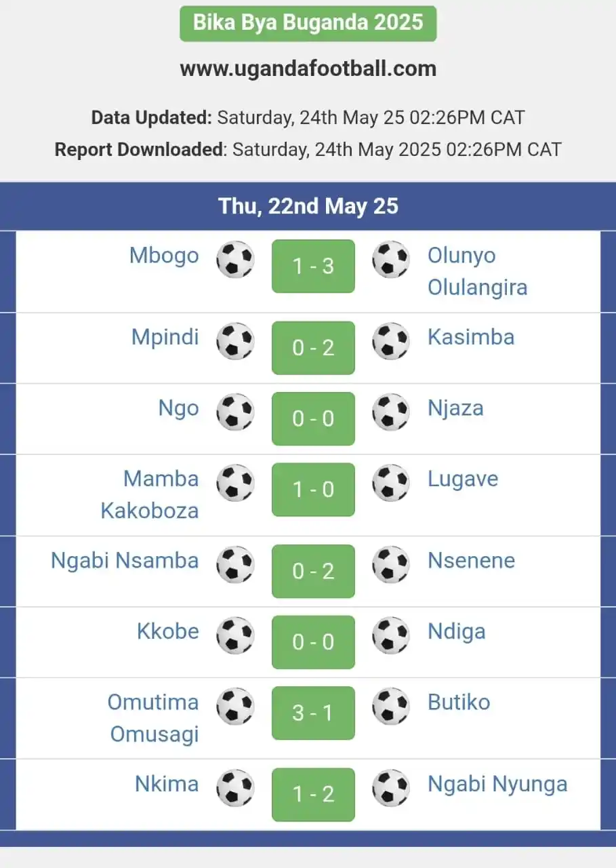Visit the Ngabi Nyunga team page
Screen dimensions: 616x868
pyautogui.click(x=497, y=784)
